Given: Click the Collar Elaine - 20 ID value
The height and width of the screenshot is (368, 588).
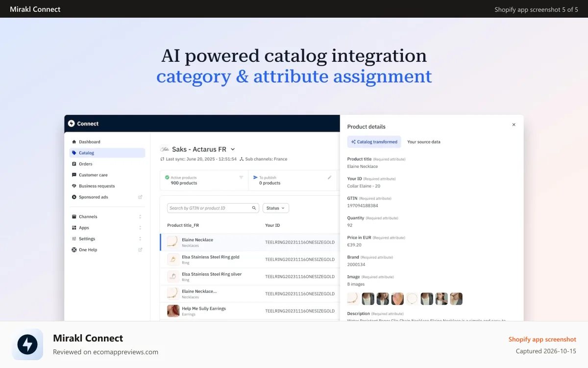Looking at the screenshot, I should click(x=364, y=186).
